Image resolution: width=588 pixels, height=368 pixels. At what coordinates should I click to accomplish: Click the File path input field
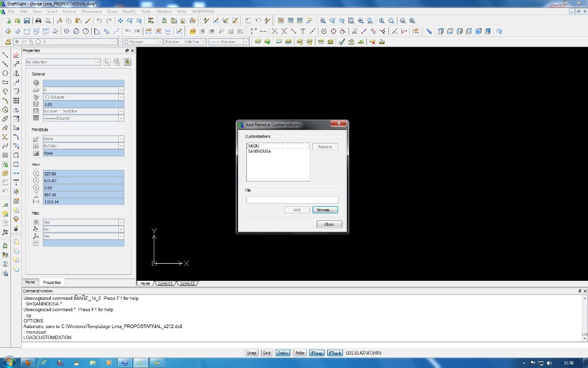point(292,200)
